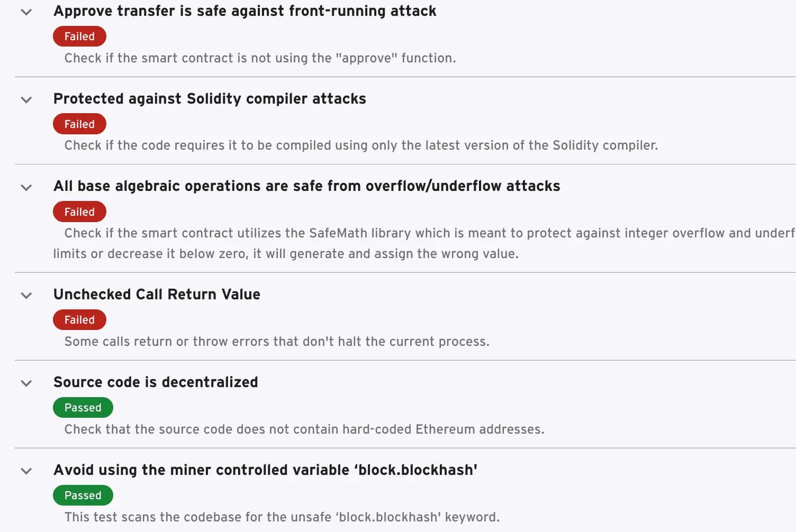Select the 'Approve transfer is safe' heading
This screenshot has height=532, width=796.
click(245, 11)
